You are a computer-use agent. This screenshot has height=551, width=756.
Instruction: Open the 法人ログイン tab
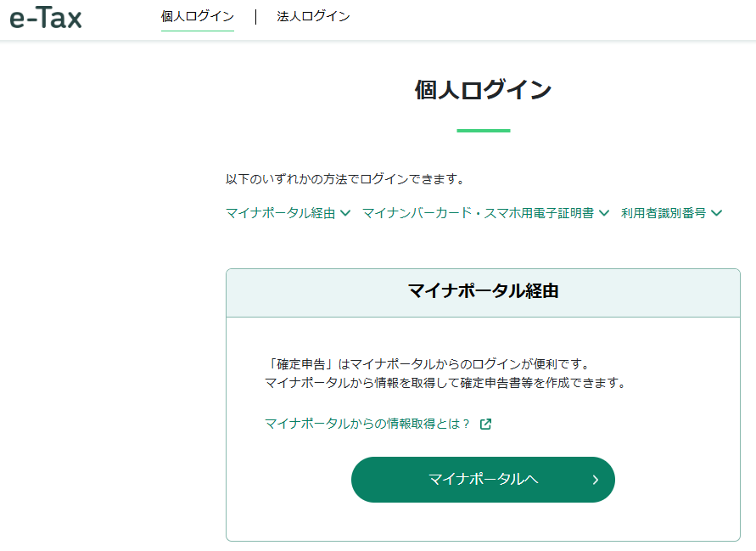(313, 17)
